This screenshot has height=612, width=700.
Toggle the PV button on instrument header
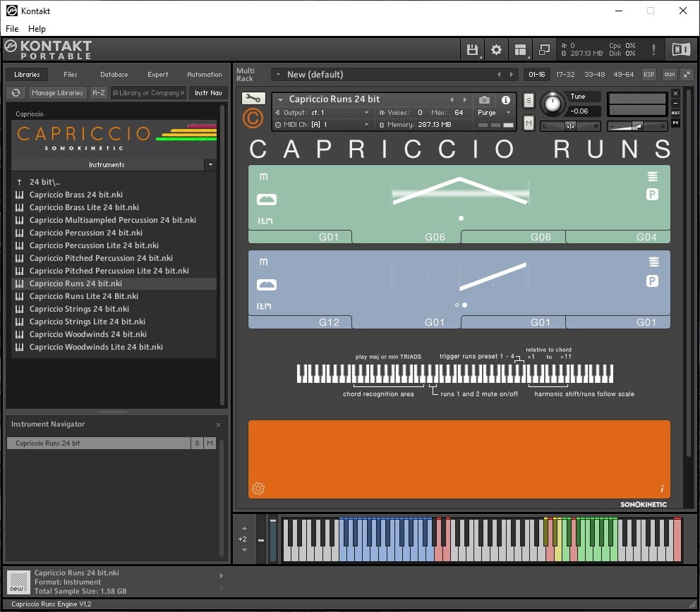pyautogui.click(x=676, y=123)
